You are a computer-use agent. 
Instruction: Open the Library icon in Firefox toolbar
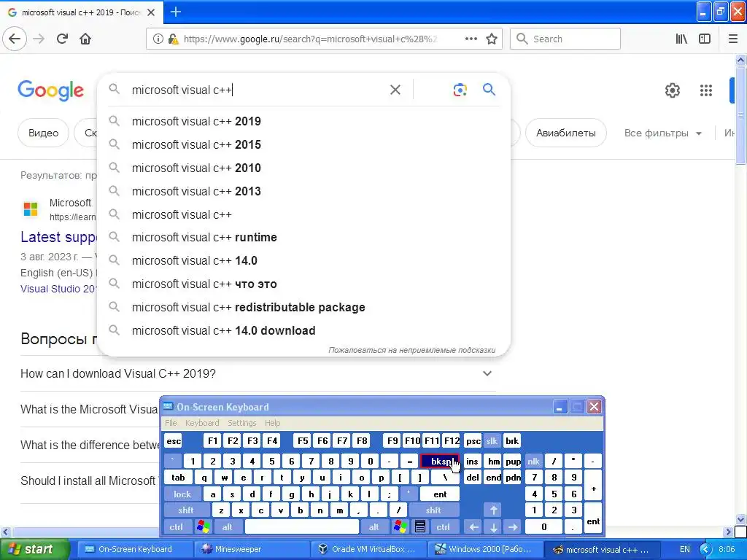[681, 39]
